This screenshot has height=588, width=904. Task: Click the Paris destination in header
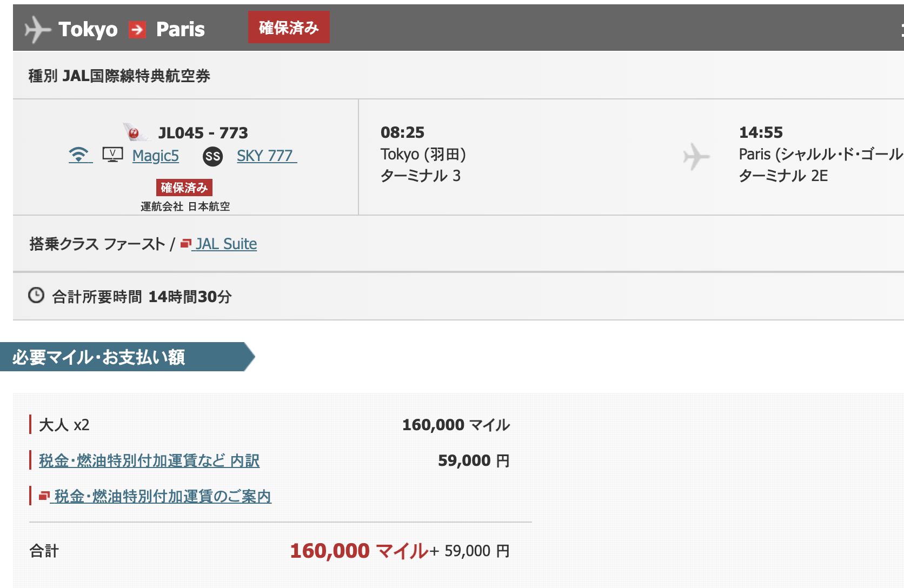point(181,29)
